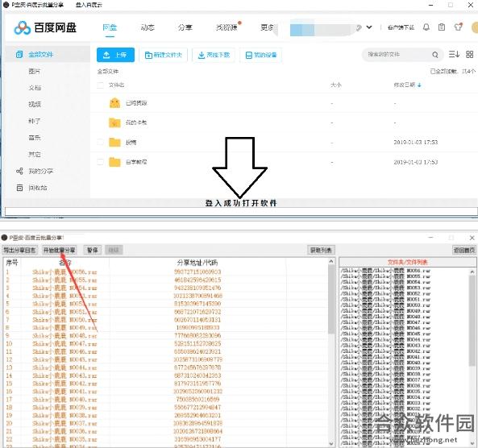Image resolution: width=478 pixels, height=448 pixels.
Task: Select 种子 category in sidebar
Action: (x=35, y=121)
